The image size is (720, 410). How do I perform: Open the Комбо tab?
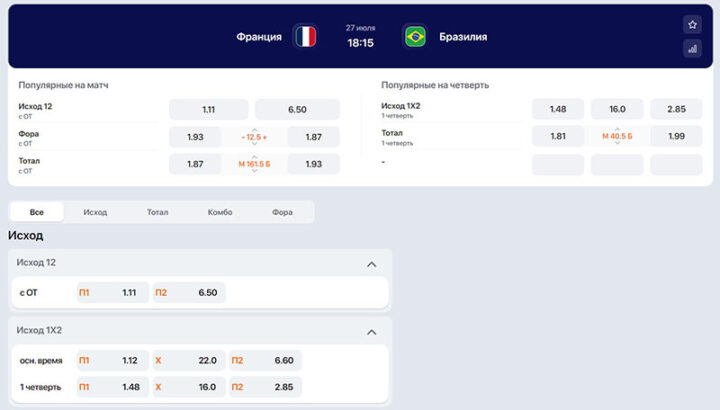coord(220,212)
